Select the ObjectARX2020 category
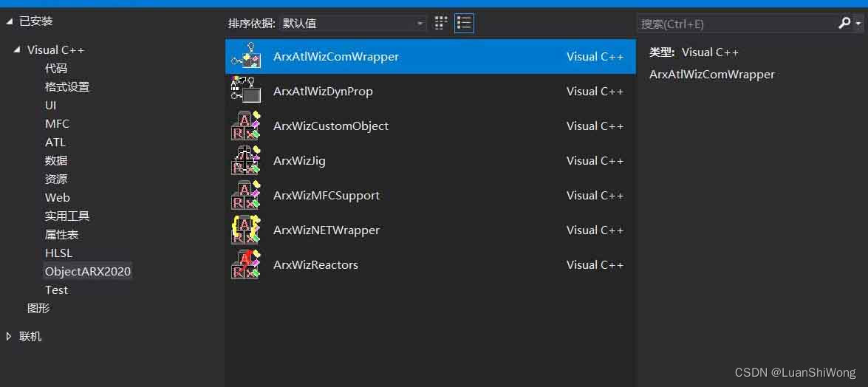 [88, 271]
